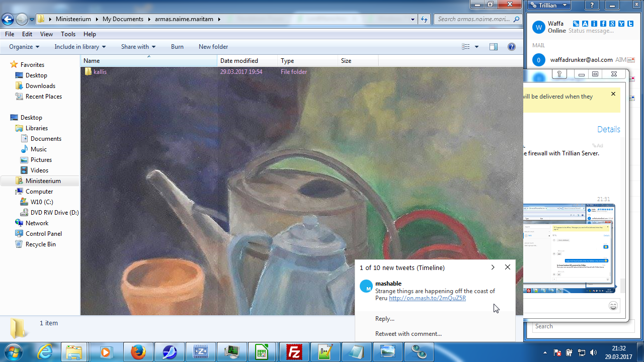Click the mashable avatar in the tweet popup
The height and width of the screenshot is (362, 644).
pyautogui.click(x=366, y=287)
